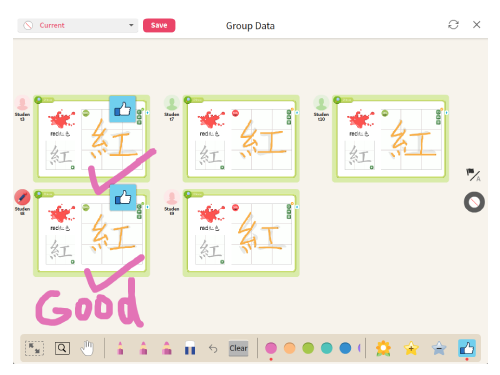Image resolution: width=500 pixels, height=375 pixels.
Task: Open the Current dropdown list
Action: click(78, 25)
